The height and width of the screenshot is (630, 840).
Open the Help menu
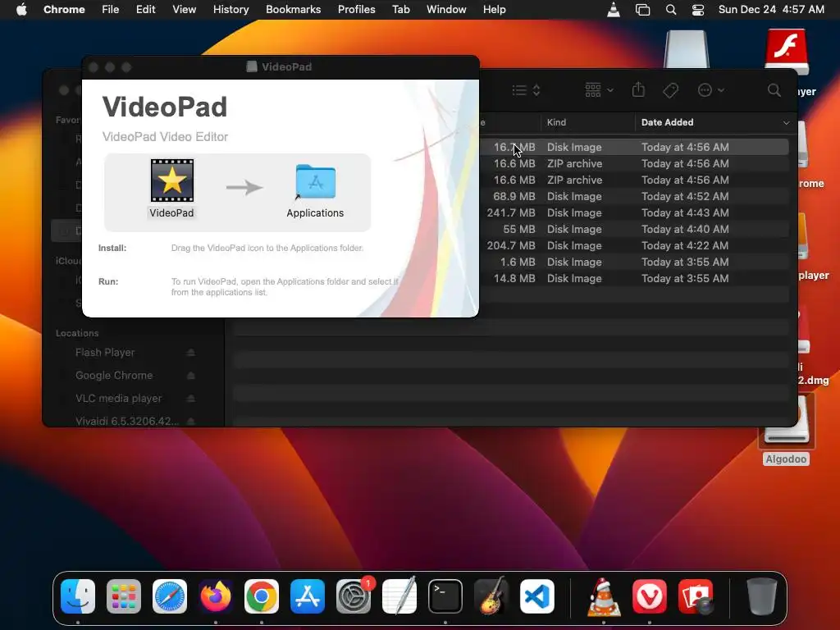point(494,9)
